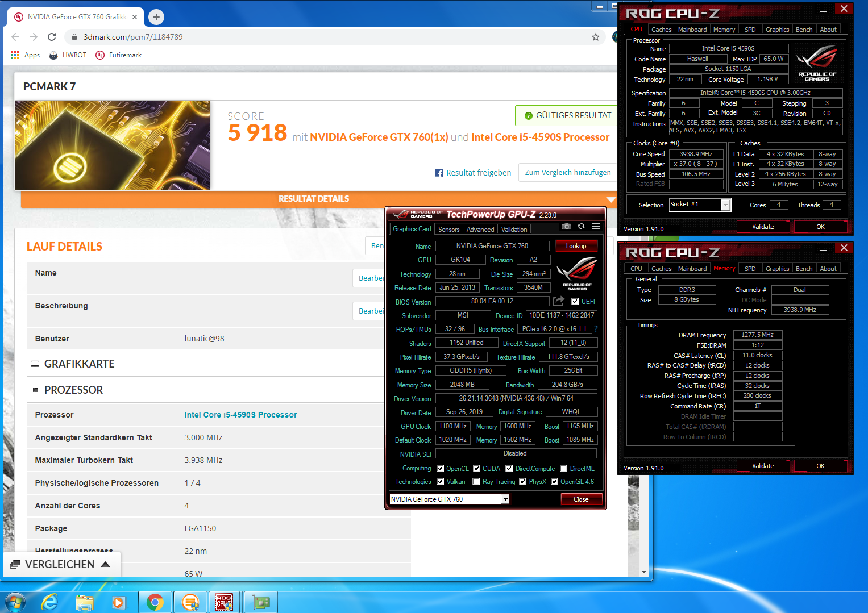Click the BIOS export share icon in GPU-Z
868x613 pixels.
point(559,301)
